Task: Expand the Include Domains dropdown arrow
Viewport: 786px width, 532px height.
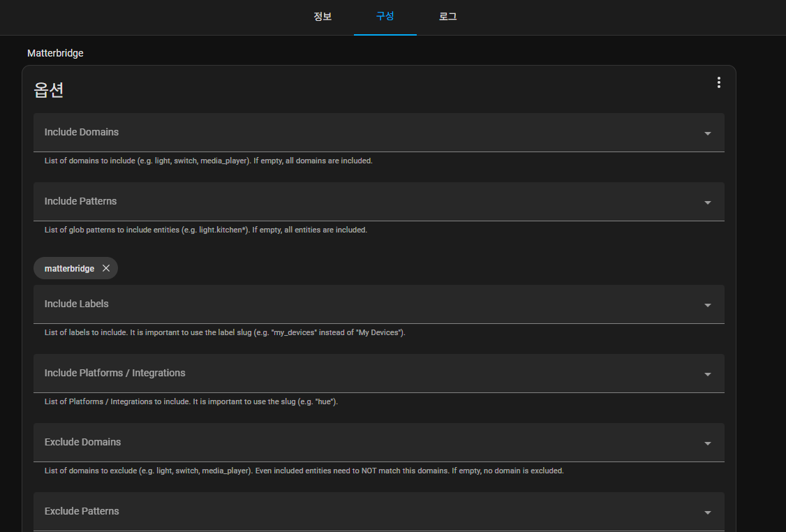Action: [x=707, y=133]
